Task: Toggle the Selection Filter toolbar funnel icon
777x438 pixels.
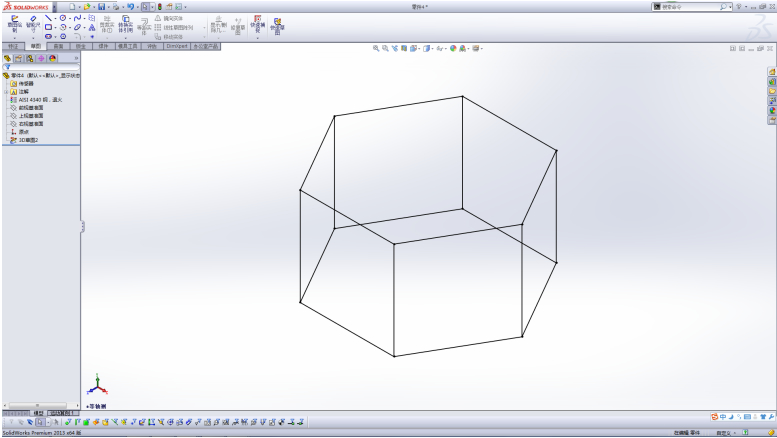Action: pos(11,422)
